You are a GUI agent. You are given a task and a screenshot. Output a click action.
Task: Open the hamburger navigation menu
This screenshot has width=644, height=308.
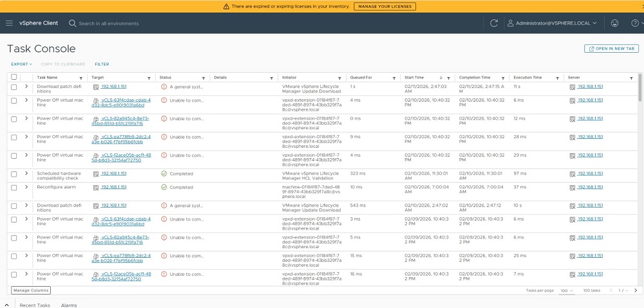click(x=9, y=23)
